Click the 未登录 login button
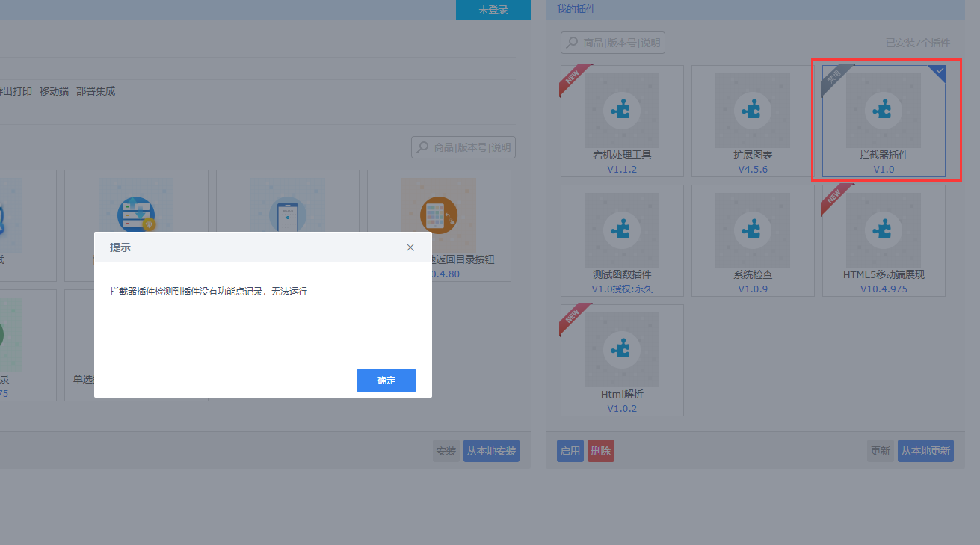This screenshot has width=980, height=545. tap(493, 10)
